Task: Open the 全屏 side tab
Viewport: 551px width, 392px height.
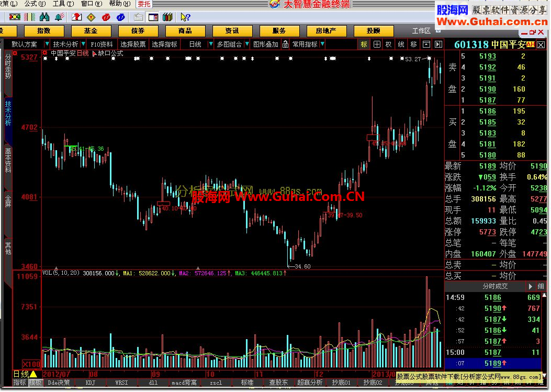Action: 8,202
